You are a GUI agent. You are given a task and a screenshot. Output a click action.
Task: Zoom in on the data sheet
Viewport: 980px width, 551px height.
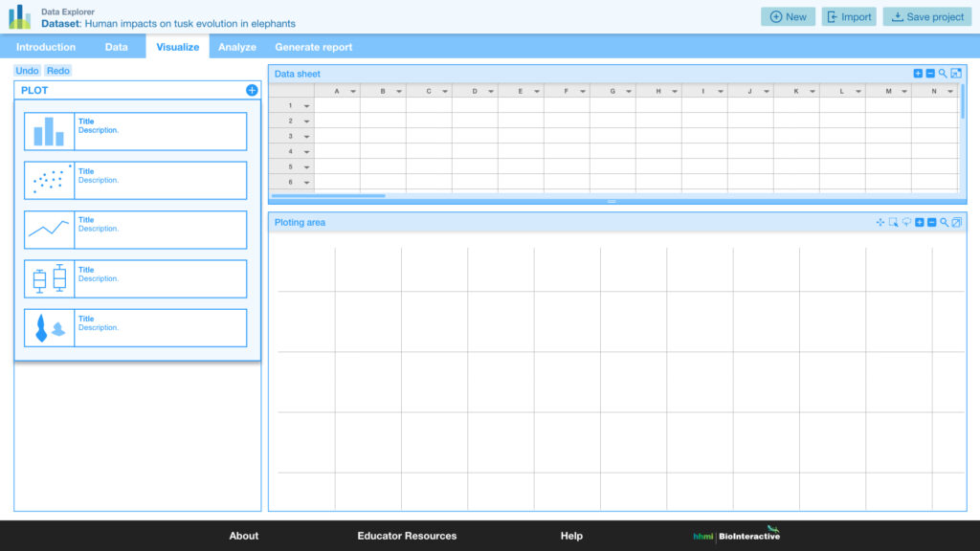click(x=918, y=73)
